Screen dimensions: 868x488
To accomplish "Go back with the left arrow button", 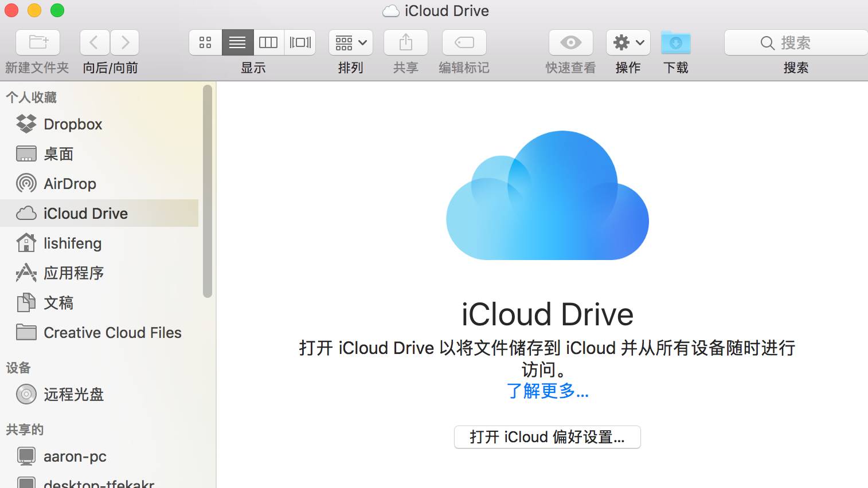I will pos(95,42).
